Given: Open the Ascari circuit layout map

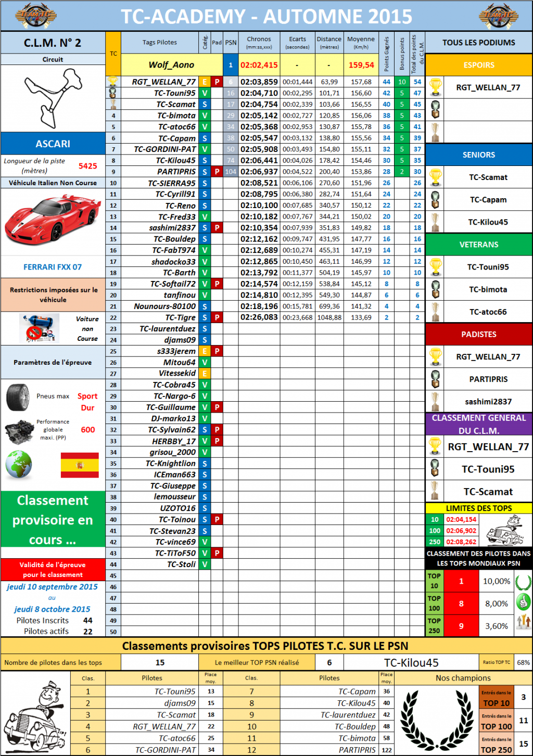Looking at the screenshot, I should (x=53, y=98).
